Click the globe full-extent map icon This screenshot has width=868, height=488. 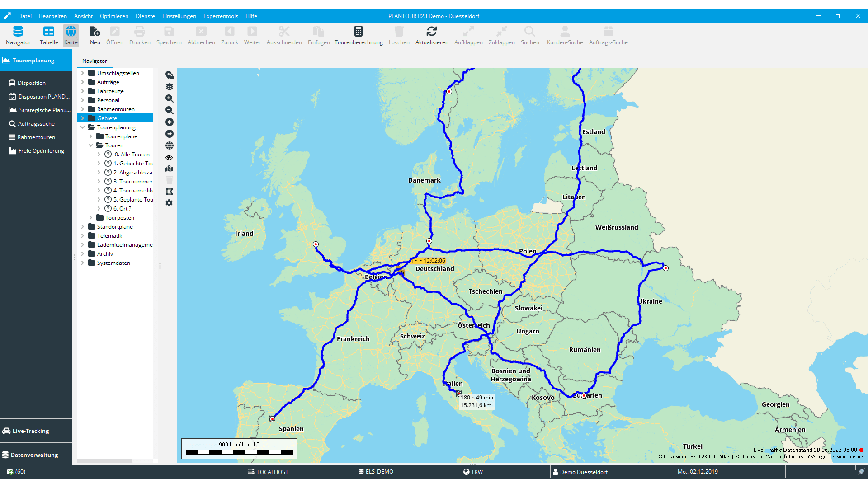(x=170, y=145)
